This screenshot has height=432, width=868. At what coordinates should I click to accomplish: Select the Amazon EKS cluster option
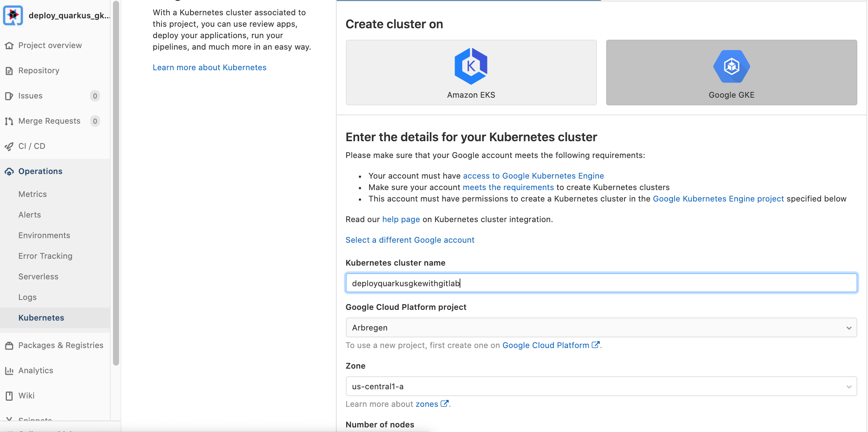(471, 73)
